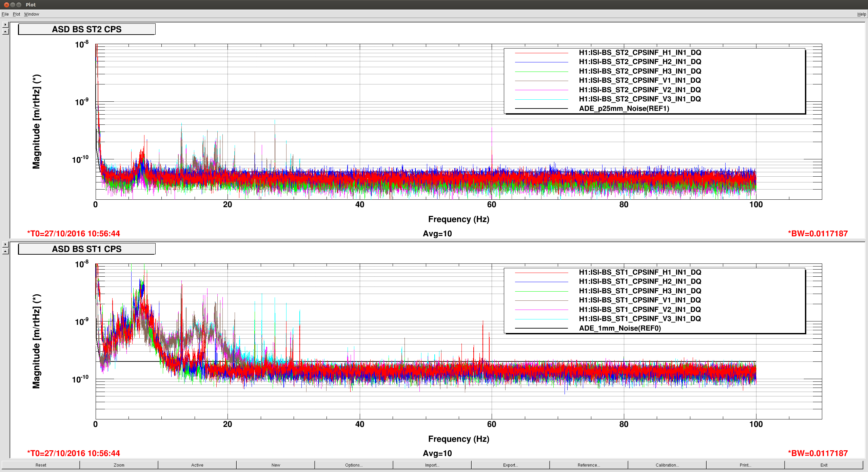
Task: Click the New button
Action: [x=276, y=465]
